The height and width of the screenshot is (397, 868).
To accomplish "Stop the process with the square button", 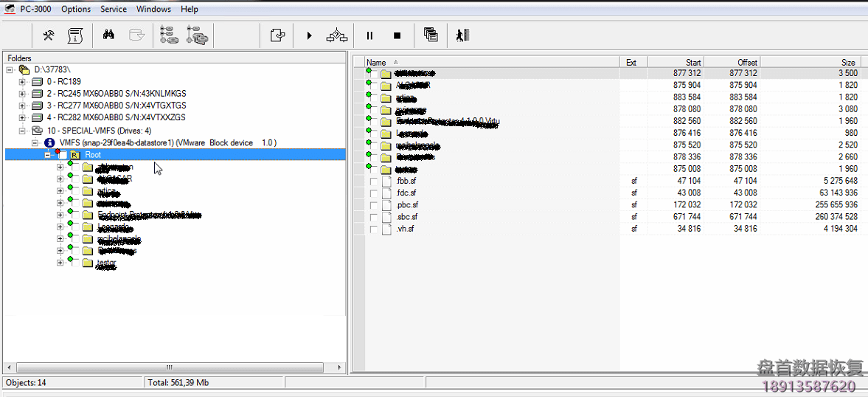I will 397,35.
